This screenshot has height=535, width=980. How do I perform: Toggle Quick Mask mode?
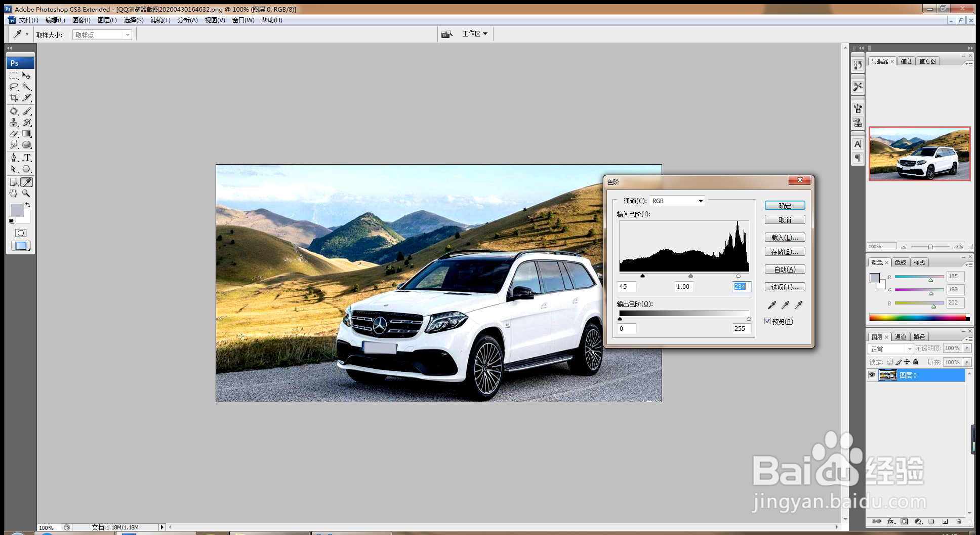click(x=21, y=233)
